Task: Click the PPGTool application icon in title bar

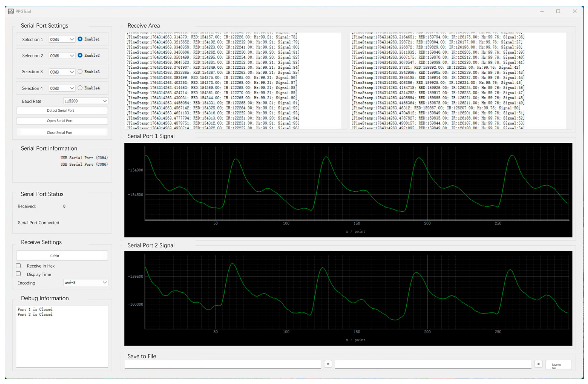Action: [x=11, y=11]
